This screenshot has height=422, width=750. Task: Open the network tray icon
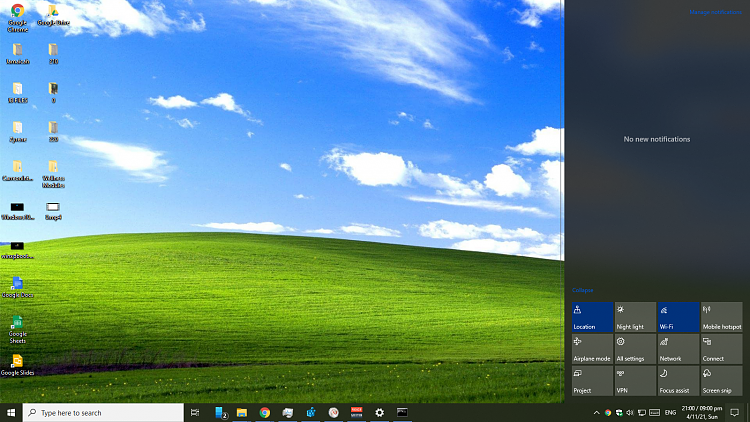click(x=642, y=412)
